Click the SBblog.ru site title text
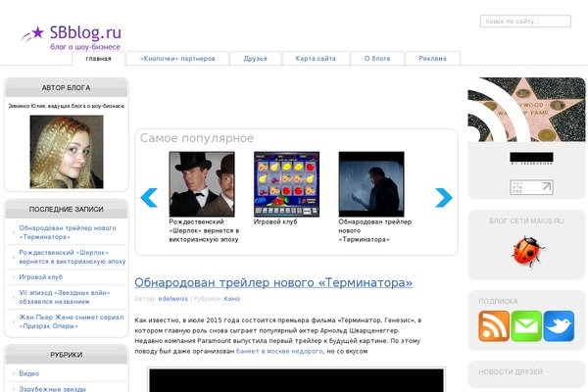The height and width of the screenshot is (392, 588). point(85,32)
